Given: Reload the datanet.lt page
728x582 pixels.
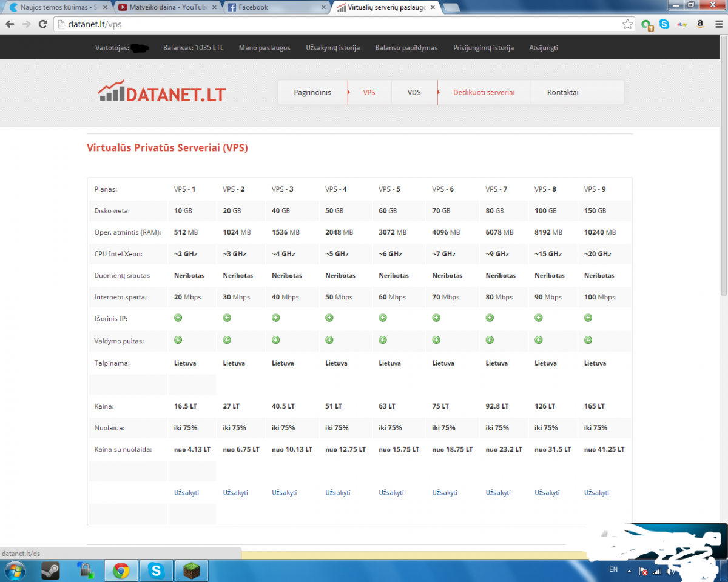Looking at the screenshot, I should point(42,24).
